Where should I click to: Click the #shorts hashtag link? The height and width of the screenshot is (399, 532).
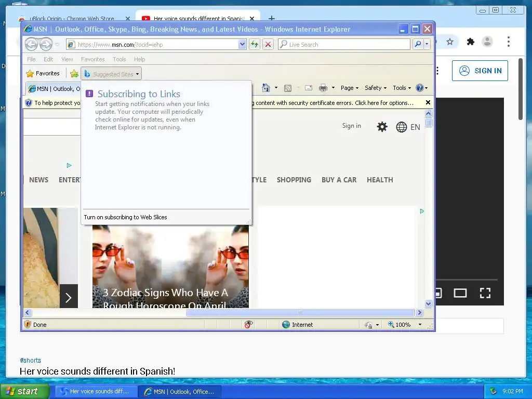tap(30, 361)
